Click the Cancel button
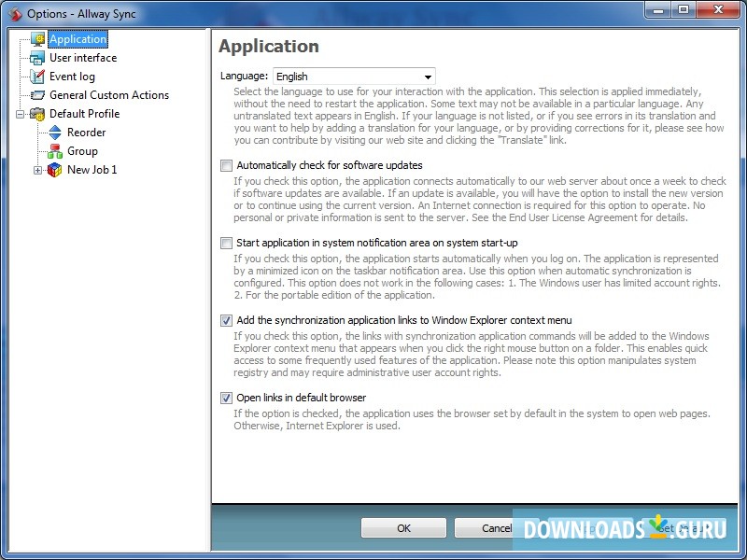Screen dimensions: 747x560 pos(497,528)
